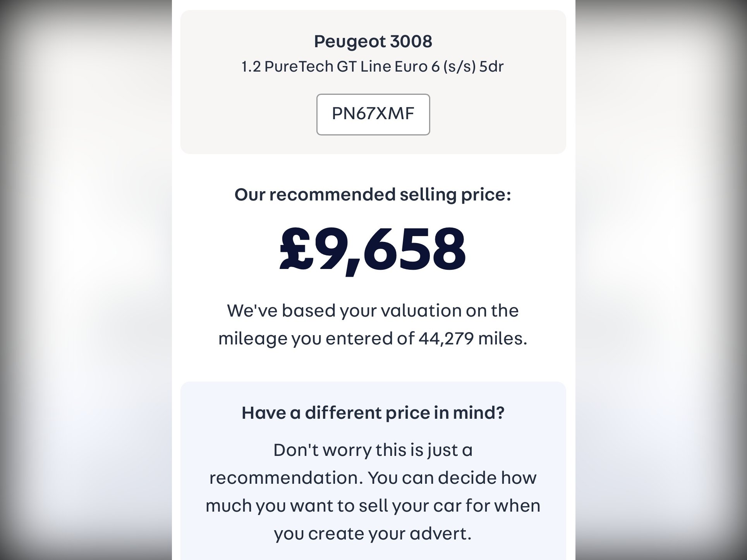This screenshot has height=560, width=747.
Task: Click the PN67XMF registration plate box
Action: pyautogui.click(x=373, y=114)
